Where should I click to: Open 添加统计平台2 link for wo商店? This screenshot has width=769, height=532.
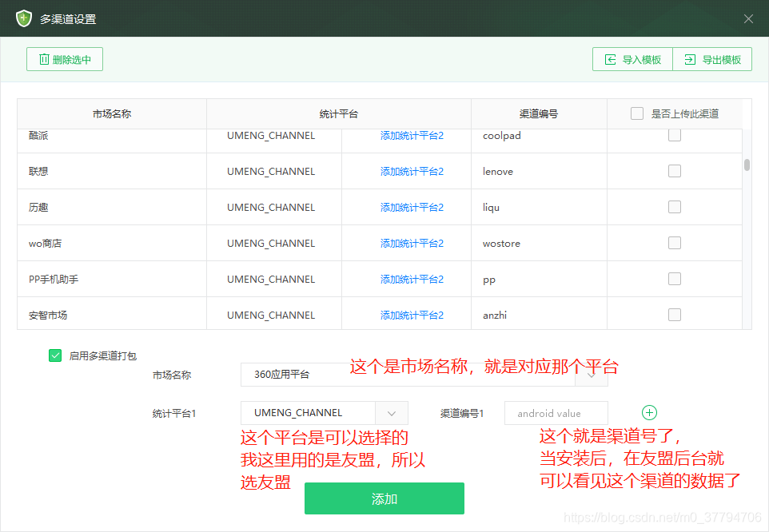(412, 244)
